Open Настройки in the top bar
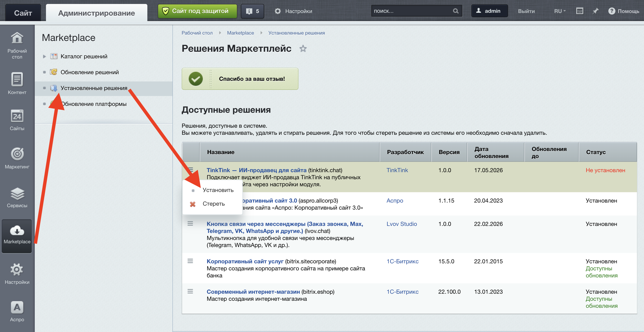 pos(293,11)
